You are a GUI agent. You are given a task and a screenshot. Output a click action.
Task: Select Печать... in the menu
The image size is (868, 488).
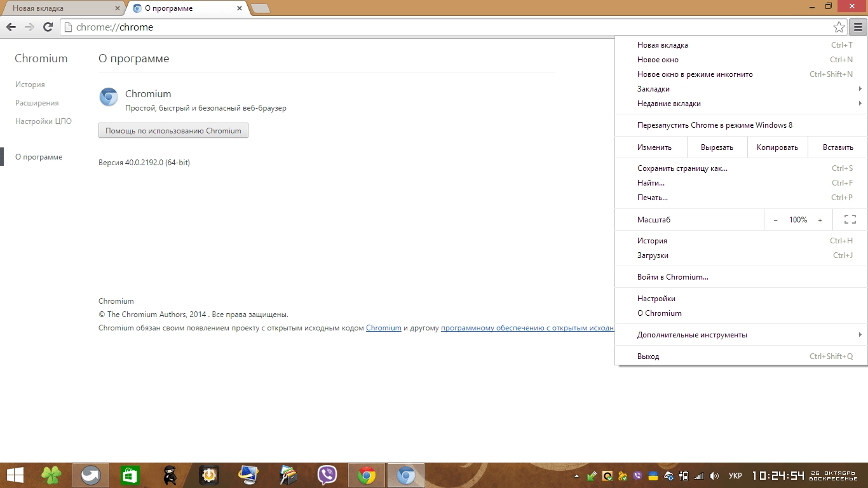click(741, 198)
